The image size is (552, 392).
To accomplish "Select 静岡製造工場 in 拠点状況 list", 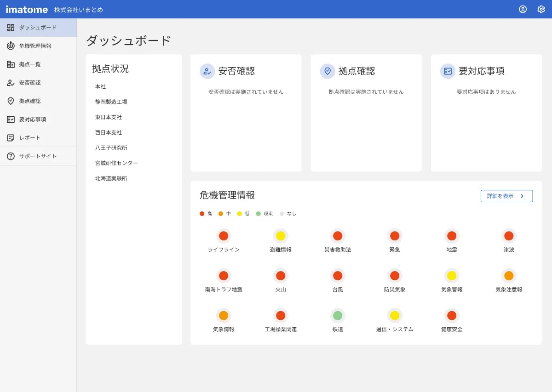I will (111, 102).
